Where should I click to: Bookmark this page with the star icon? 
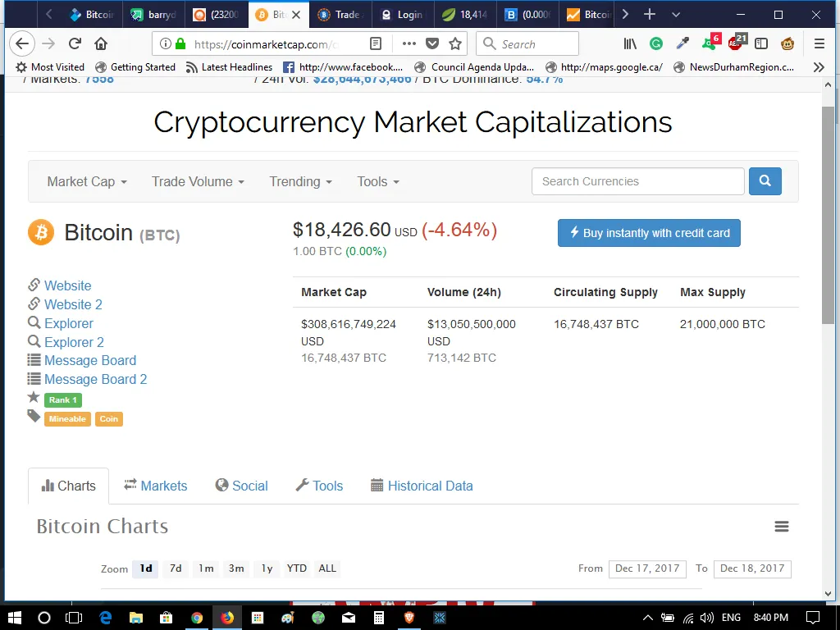coord(455,44)
